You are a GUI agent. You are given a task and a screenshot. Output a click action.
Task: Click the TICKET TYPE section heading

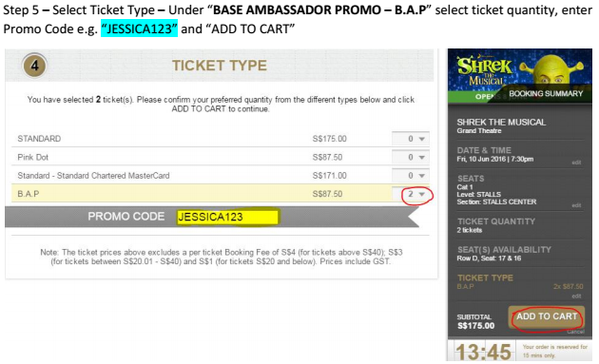220,66
